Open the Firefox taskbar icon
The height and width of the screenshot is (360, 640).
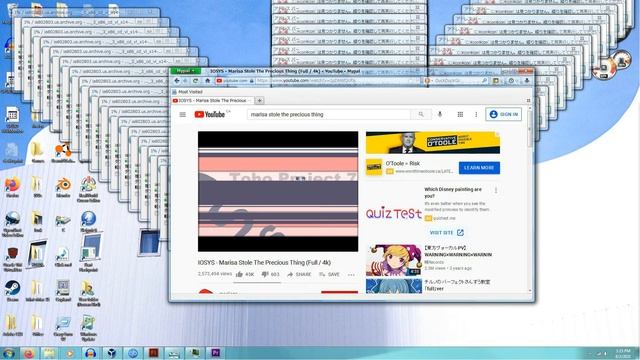coord(29,353)
